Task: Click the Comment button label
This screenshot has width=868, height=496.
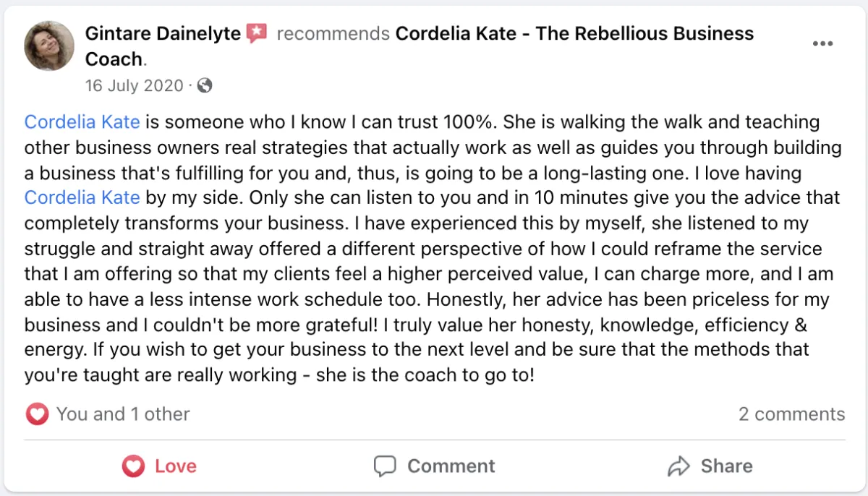Action: tap(451, 466)
